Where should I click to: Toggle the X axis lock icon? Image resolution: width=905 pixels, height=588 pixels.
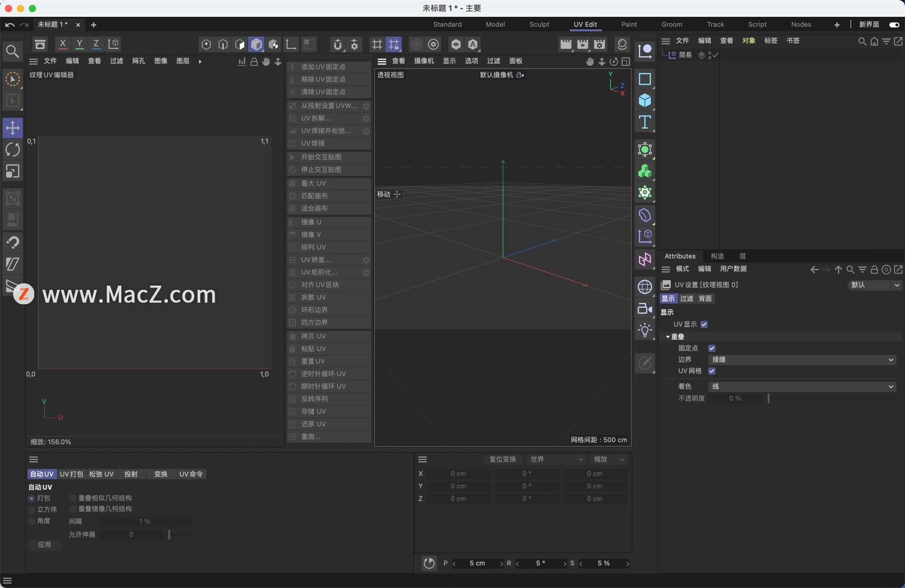pos(62,44)
